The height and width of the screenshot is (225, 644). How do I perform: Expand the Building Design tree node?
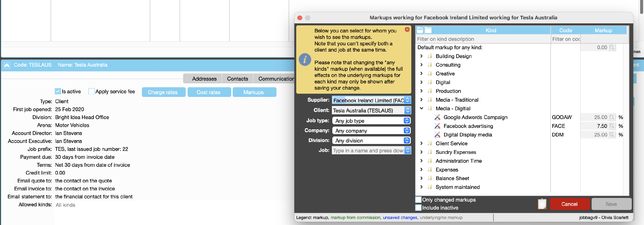(x=422, y=56)
